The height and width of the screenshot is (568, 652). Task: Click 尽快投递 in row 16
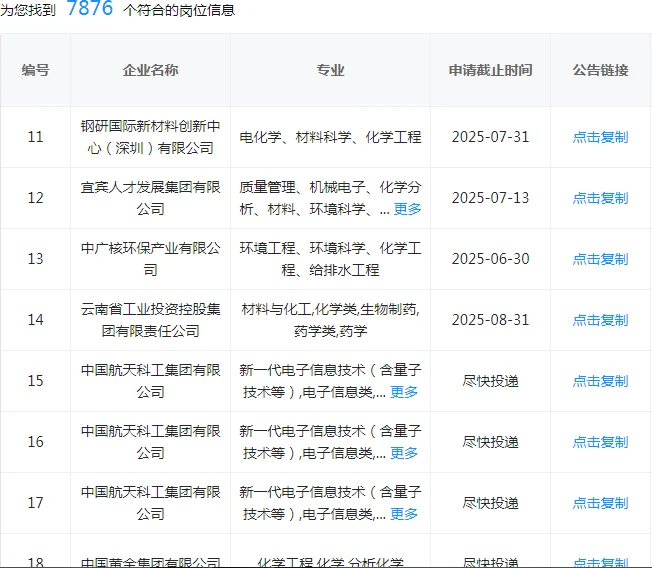(x=490, y=442)
